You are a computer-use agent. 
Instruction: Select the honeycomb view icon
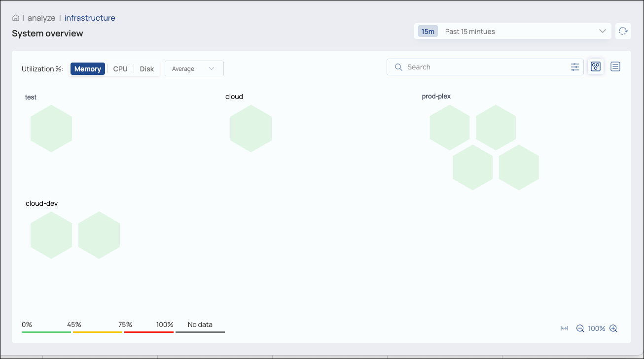pyautogui.click(x=595, y=66)
